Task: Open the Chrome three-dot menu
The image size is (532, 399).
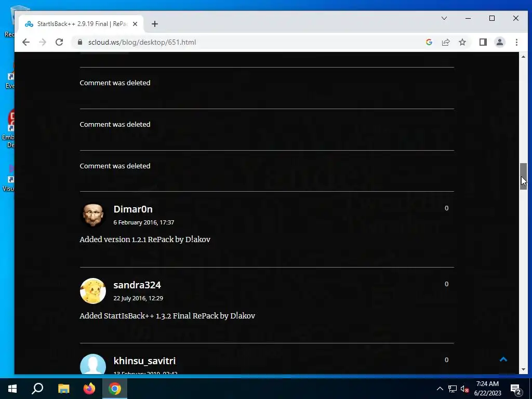Action: [x=516, y=42]
